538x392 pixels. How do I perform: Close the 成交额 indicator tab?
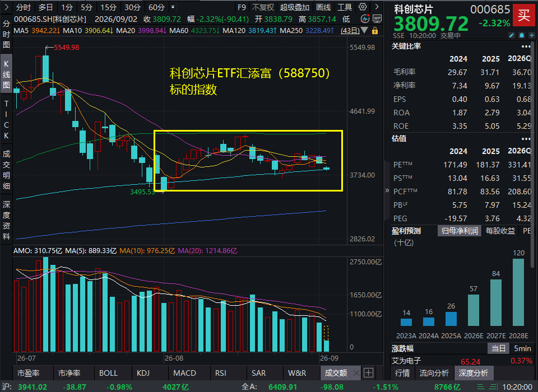[356, 373]
